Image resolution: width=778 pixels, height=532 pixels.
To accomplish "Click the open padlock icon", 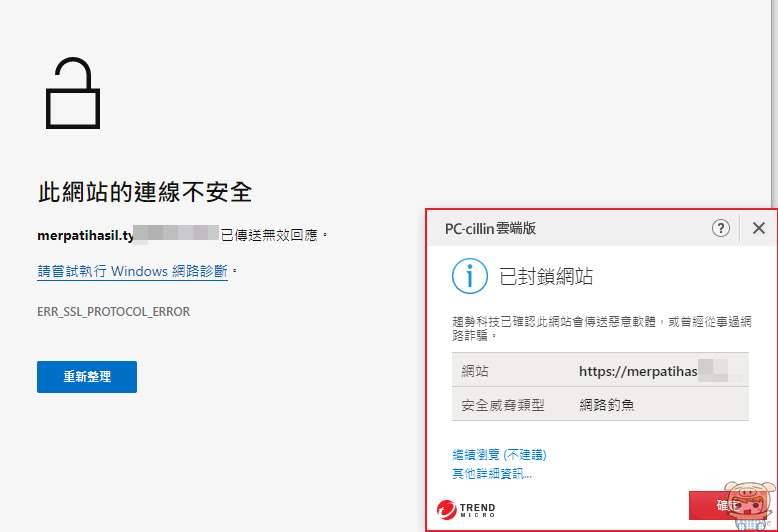I will [x=73, y=93].
